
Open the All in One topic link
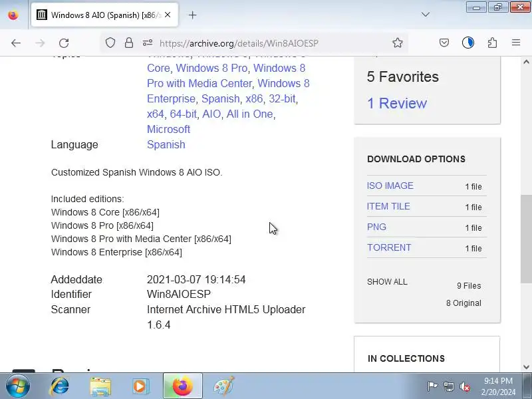coord(250,114)
